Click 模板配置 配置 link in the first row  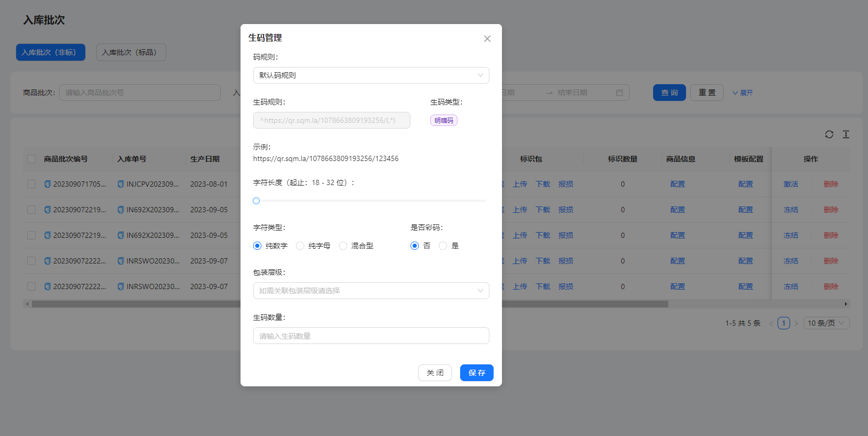tap(746, 184)
